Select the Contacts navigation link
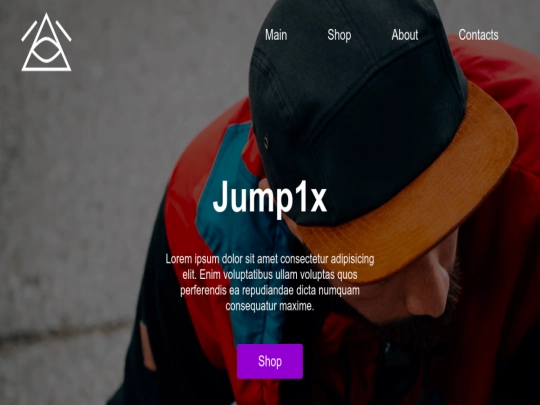The image size is (540, 405). tap(478, 35)
